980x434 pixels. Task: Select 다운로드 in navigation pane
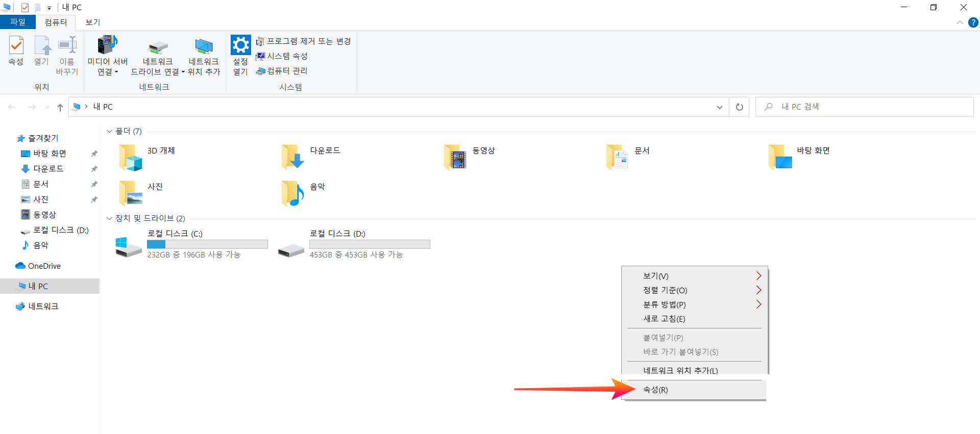point(48,169)
